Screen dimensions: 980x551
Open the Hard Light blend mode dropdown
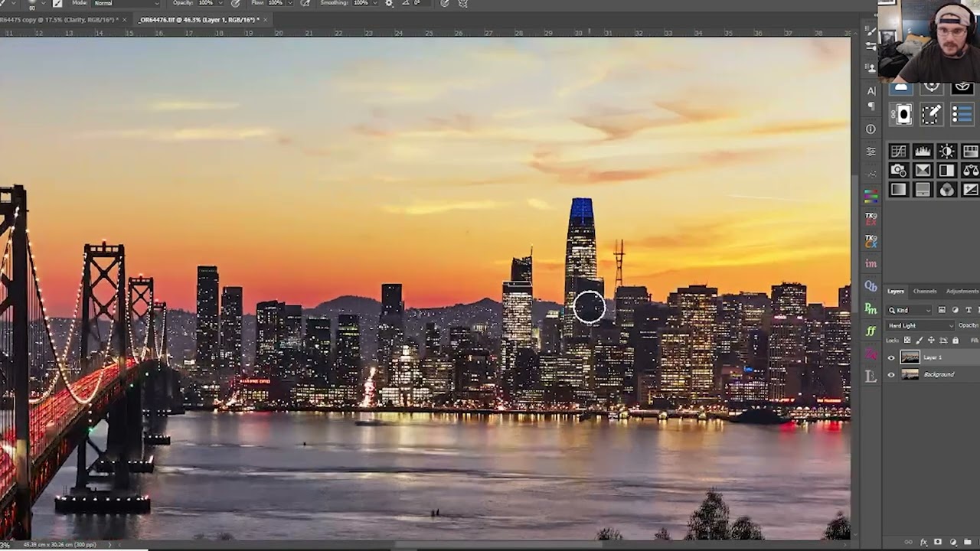tap(920, 325)
